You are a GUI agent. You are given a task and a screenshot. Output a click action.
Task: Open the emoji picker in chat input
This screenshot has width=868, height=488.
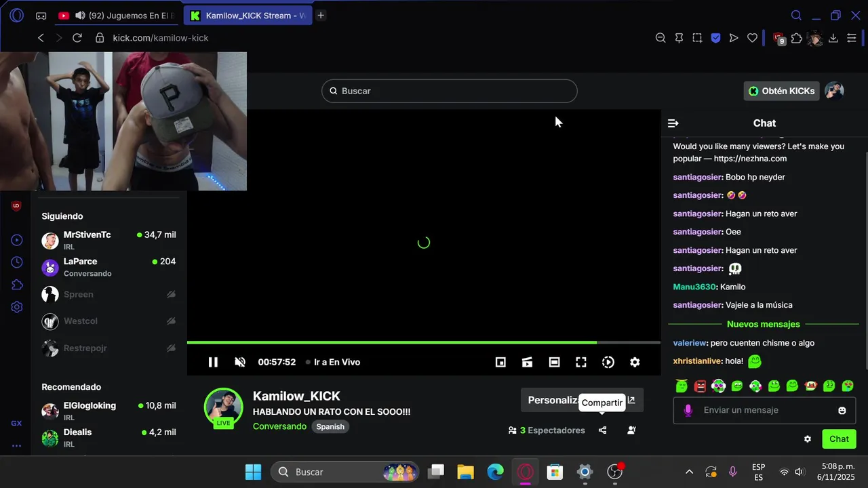coord(842,410)
